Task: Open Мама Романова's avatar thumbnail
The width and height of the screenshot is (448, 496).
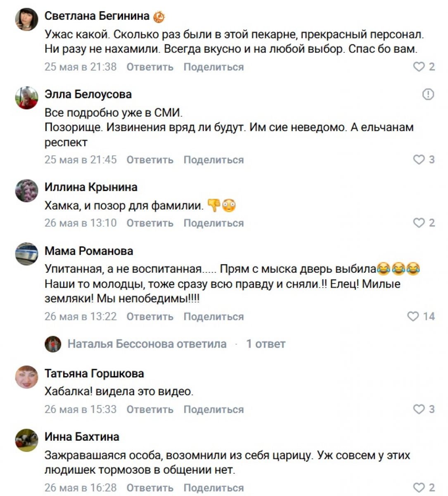Action: 27,254
